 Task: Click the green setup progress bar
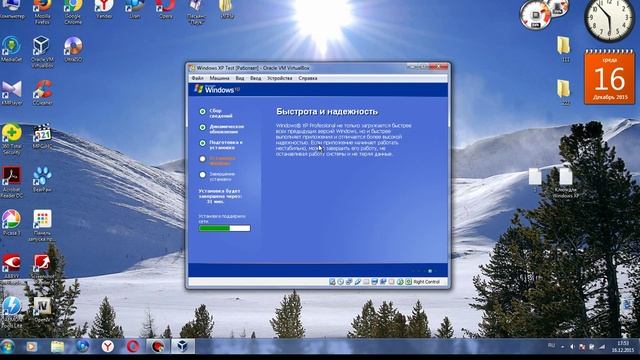coord(224,228)
